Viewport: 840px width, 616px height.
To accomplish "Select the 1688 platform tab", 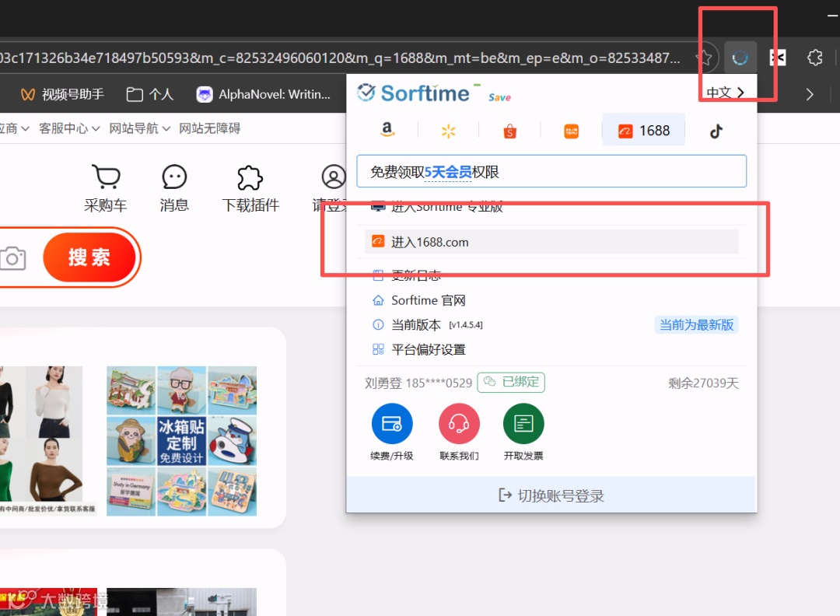I will point(643,130).
